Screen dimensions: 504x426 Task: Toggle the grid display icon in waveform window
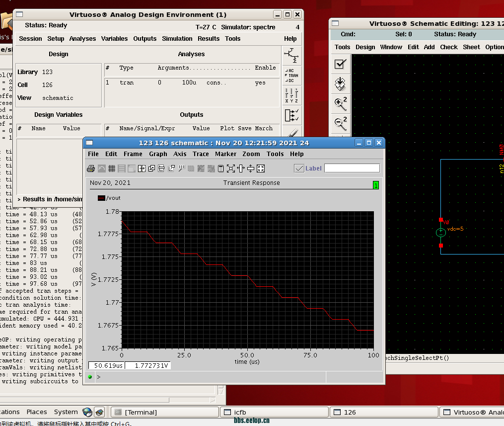tap(112, 169)
